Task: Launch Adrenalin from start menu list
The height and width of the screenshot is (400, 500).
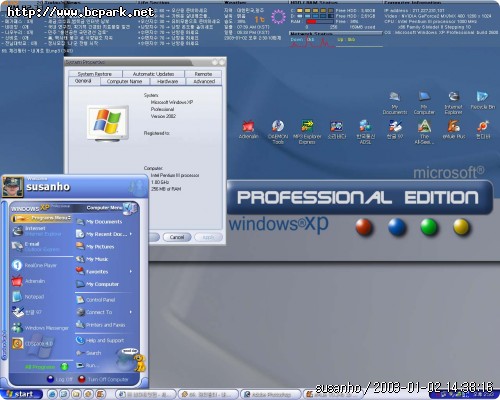Action: pos(42,281)
